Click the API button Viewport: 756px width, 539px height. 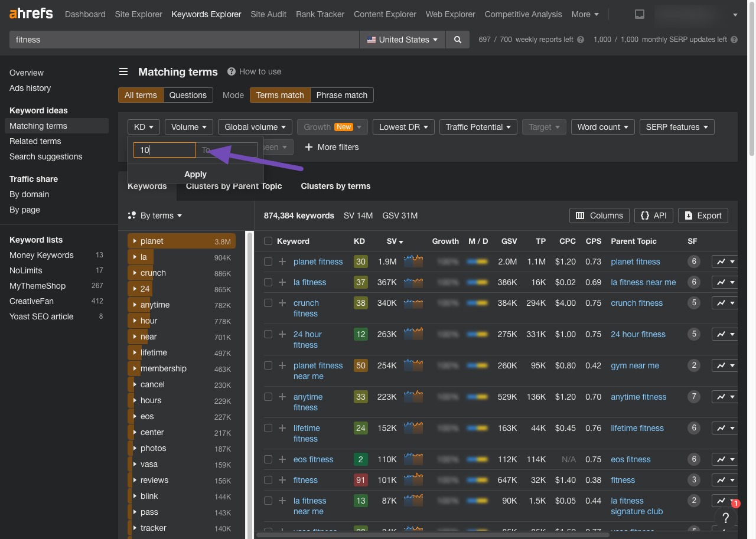point(654,215)
